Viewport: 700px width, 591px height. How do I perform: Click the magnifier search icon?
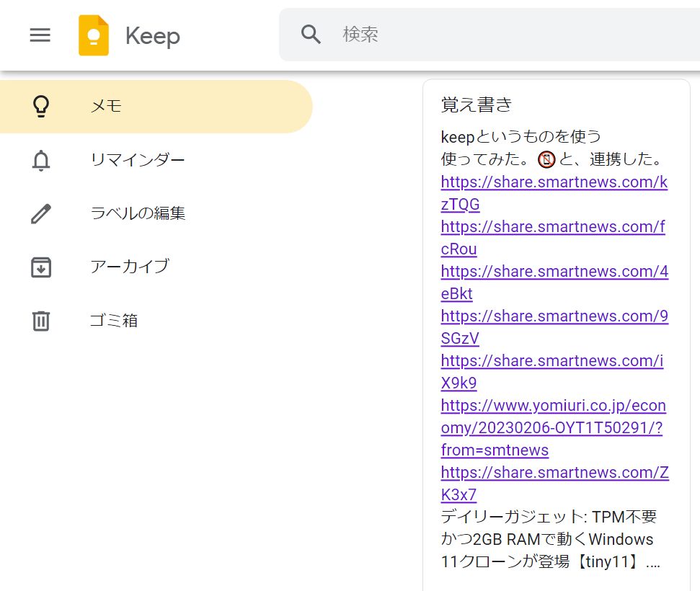(311, 35)
